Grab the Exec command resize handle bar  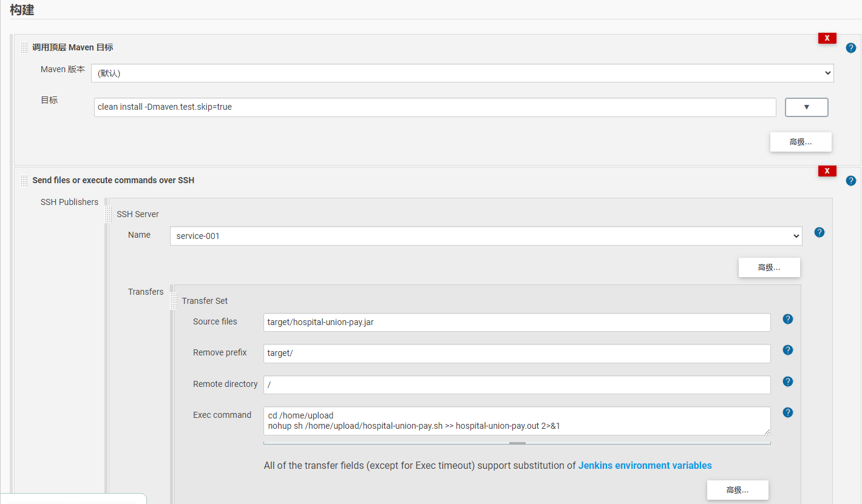click(x=517, y=443)
